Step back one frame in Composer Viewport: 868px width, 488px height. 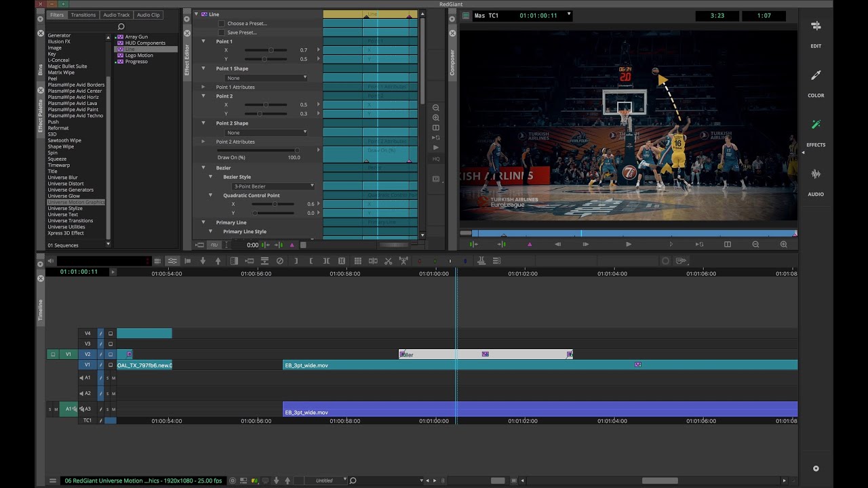pos(558,244)
